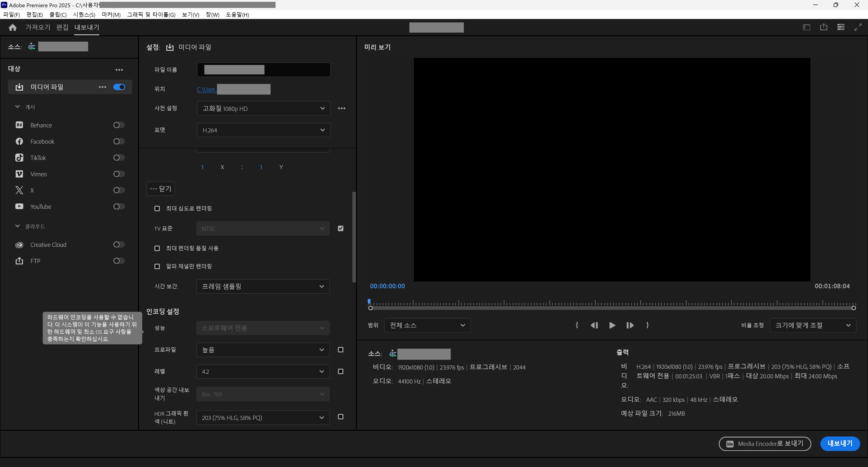Step forward one frame in preview

tap(630, 325)
